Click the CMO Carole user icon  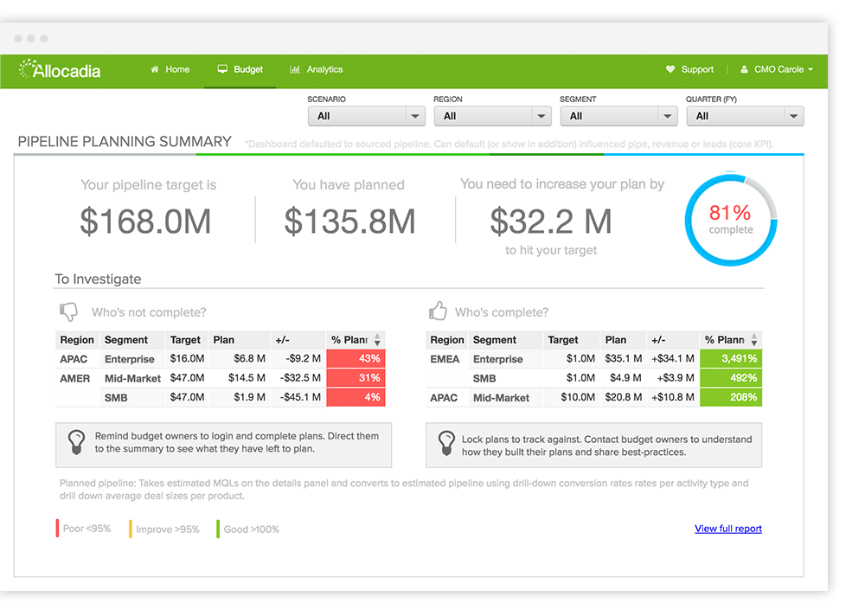744,69
